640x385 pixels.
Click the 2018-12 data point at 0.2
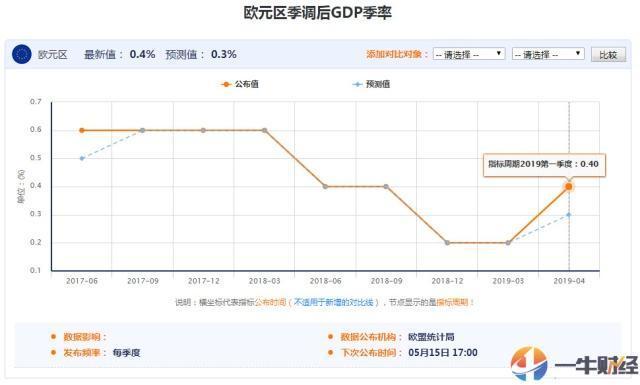point(447,243)
